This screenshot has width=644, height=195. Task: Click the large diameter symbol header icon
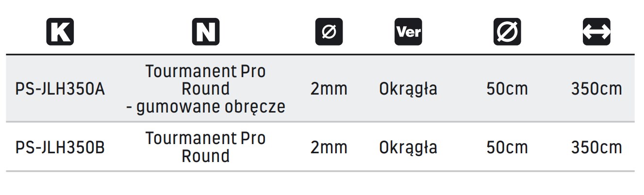[x=507, y=32]
